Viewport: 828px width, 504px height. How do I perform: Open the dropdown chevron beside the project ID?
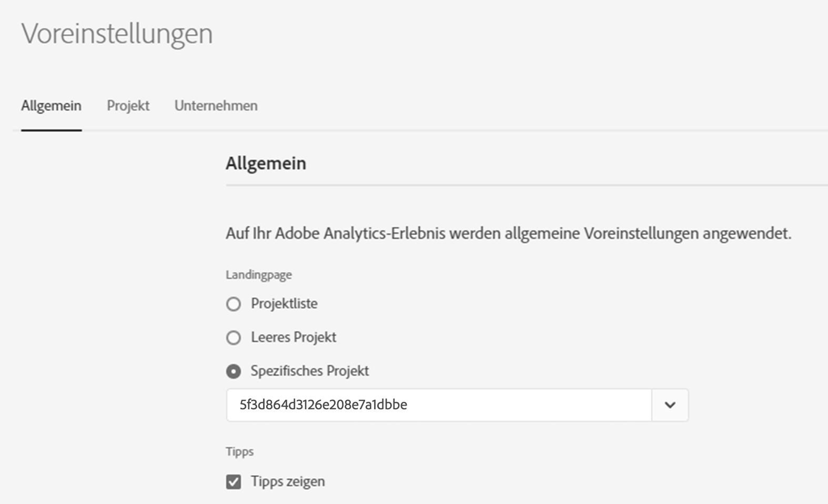click(x=670, y=405)
